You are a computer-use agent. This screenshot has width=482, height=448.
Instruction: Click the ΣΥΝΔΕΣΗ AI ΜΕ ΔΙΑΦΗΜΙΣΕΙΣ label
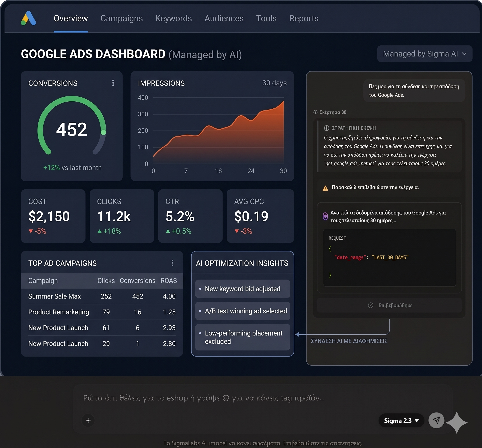(x=349, y=341)
